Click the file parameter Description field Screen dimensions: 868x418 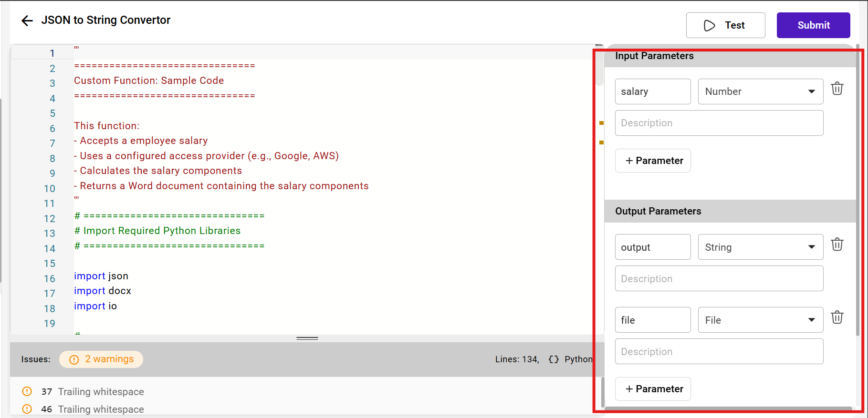click(x=719, y=352)
